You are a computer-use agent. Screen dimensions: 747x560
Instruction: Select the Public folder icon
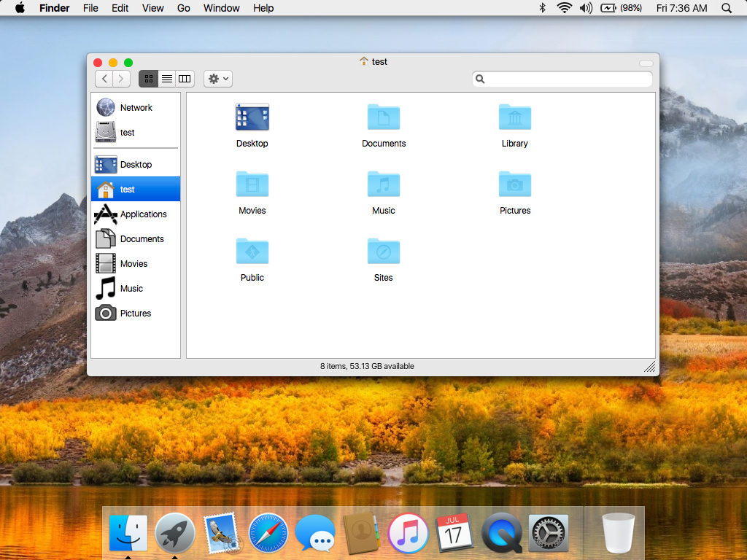pos(252,252)
